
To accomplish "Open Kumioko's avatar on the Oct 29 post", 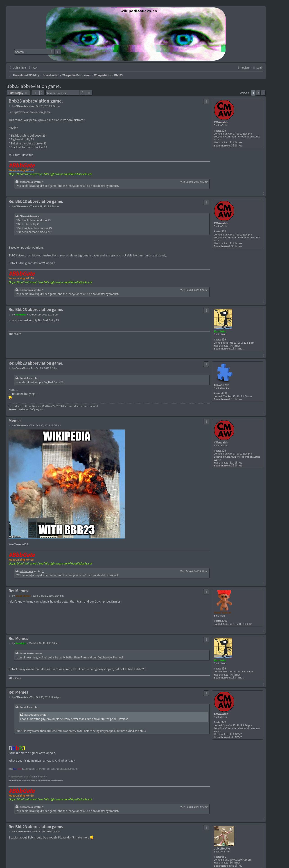I will [223, 319].
